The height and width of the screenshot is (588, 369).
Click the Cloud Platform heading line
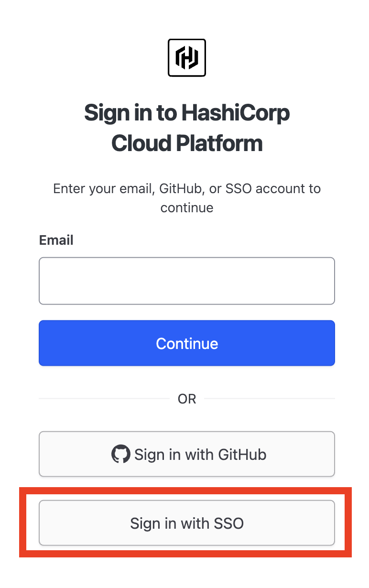[x=187, y=143]
